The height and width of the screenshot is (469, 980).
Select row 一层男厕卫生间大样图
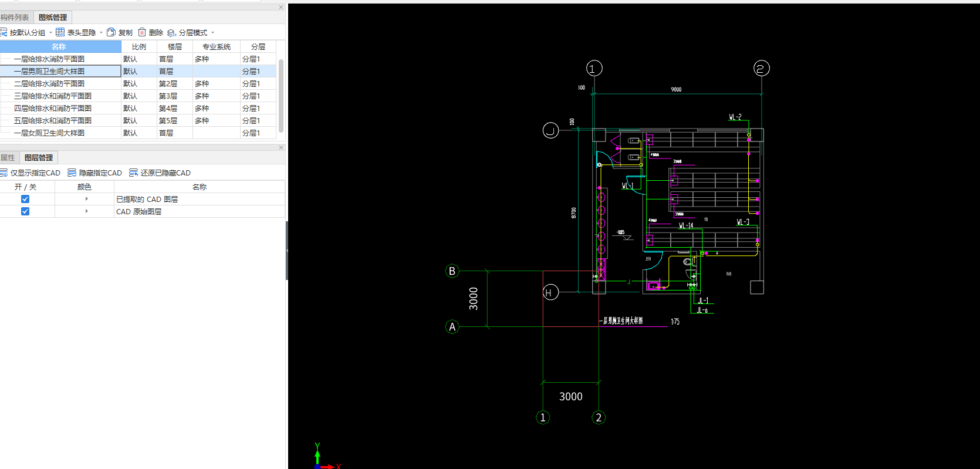tap(138, 72)
